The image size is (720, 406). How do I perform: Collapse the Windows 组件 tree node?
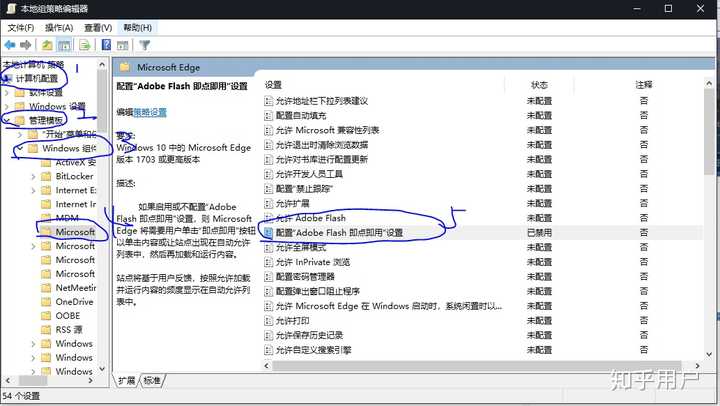(x=20, y=148)
